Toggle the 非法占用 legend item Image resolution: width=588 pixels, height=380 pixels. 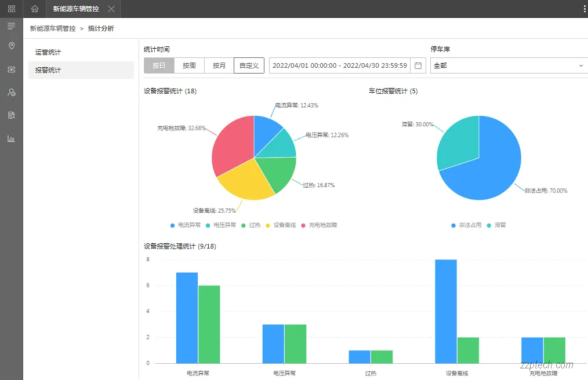[468, 225]
